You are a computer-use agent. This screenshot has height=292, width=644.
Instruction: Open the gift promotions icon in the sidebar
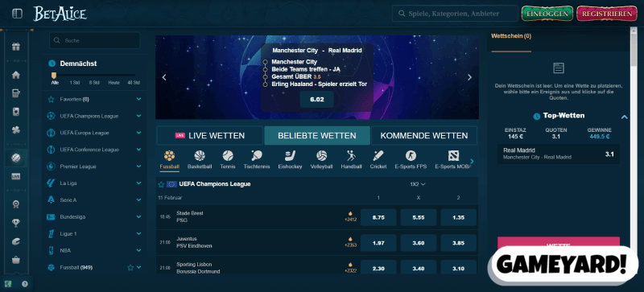click(16, 47)
